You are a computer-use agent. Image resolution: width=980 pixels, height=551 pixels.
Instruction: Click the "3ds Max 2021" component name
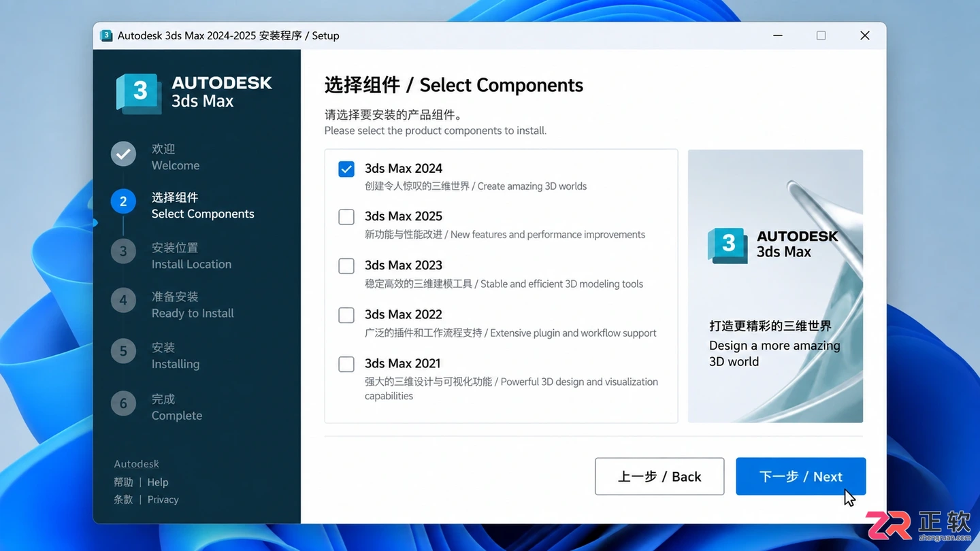(403, 363)
